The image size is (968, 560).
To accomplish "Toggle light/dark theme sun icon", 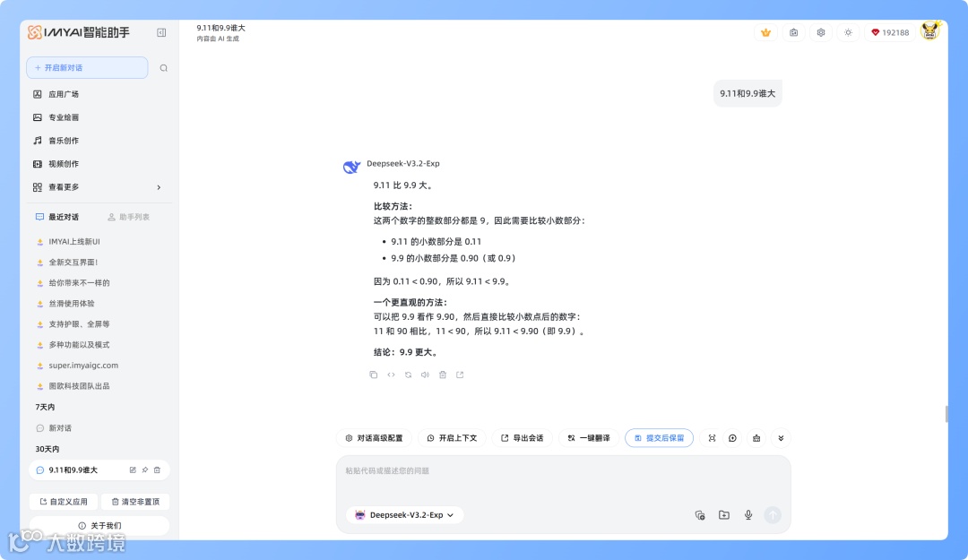I will coord(848,33).
